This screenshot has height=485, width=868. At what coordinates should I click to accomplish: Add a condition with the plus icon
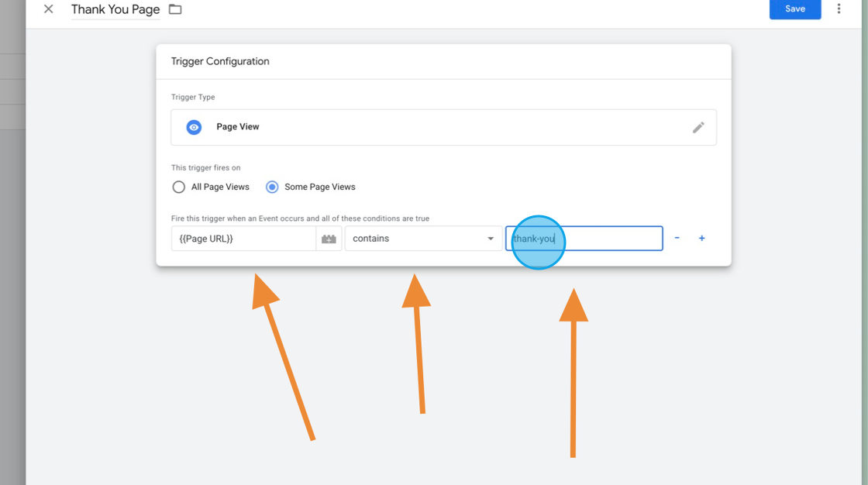click(701, 239)
